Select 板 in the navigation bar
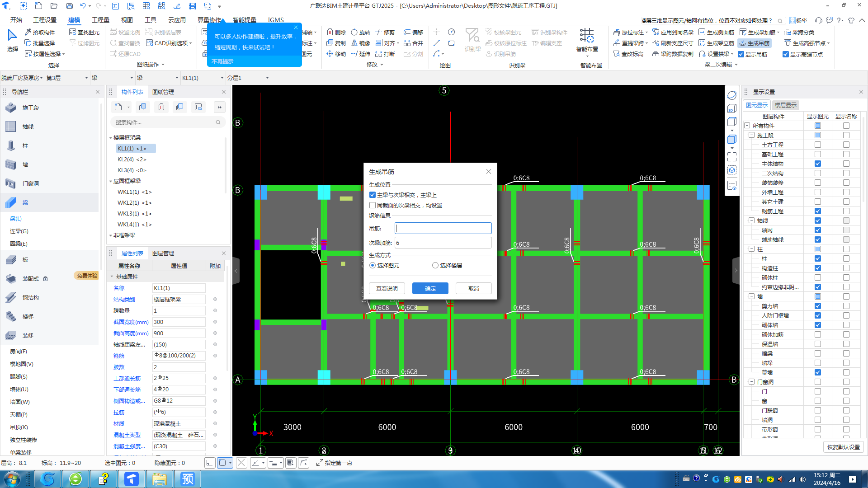The image size is (868, 488). (x=50, y=259)
